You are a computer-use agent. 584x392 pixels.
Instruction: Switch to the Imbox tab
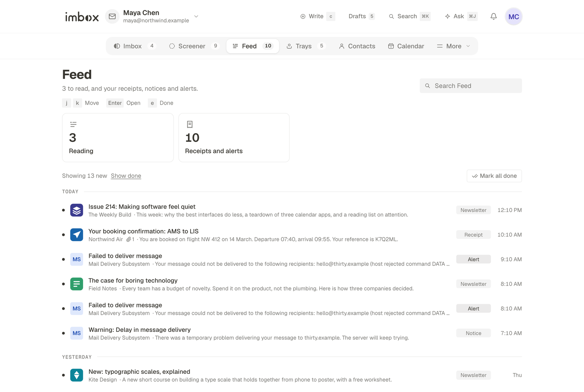135,46
